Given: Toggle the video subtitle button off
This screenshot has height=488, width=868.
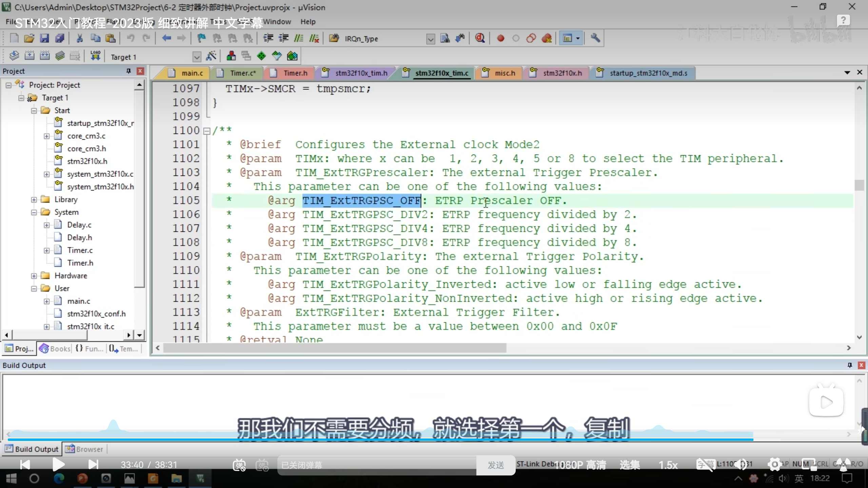Looking at the screenshot, I should tap(706, 464).
